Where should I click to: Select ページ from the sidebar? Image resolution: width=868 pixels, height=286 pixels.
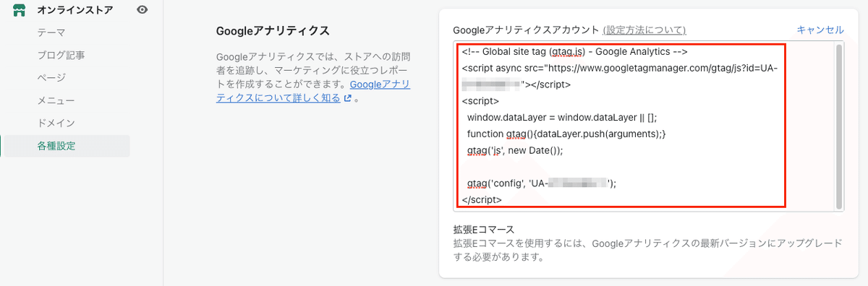[51, 77]
